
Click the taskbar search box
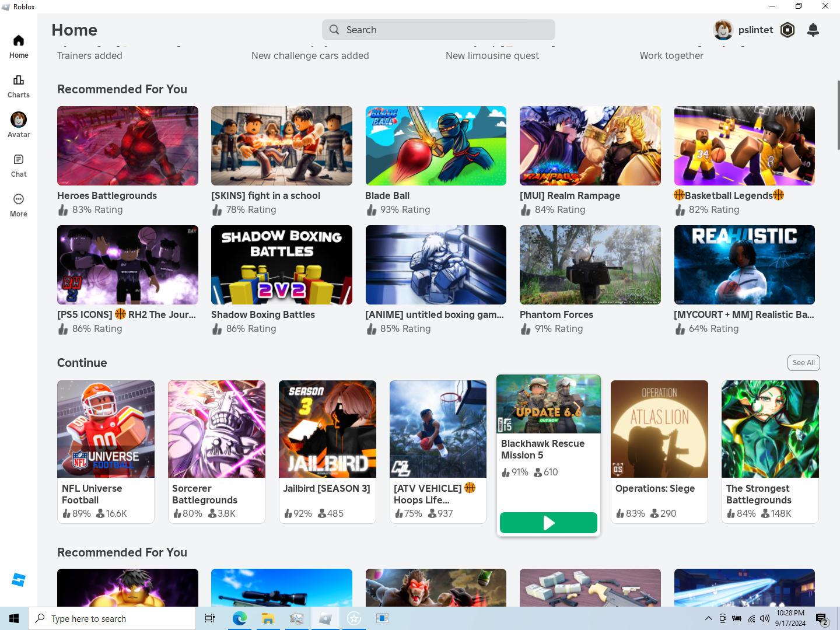pyautogui.click(x=112, y=618)
